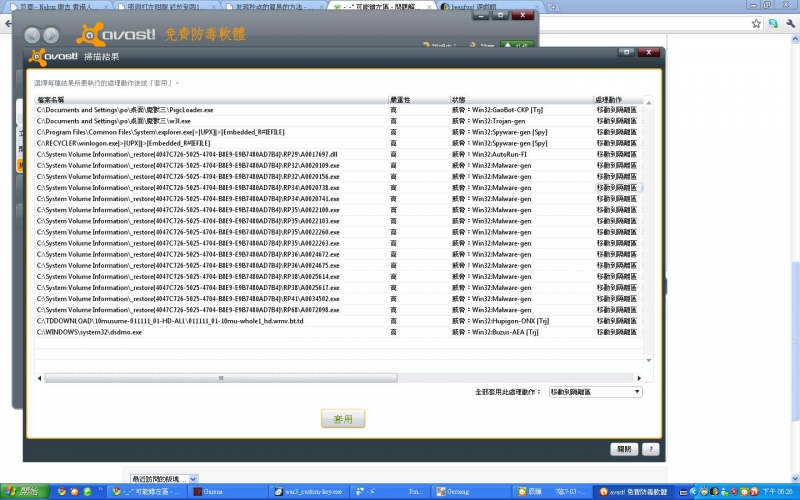Click Win32:Hupigon-ONX [Trj] status text
This screenshot has height=500, width=800.
[510, 321]
